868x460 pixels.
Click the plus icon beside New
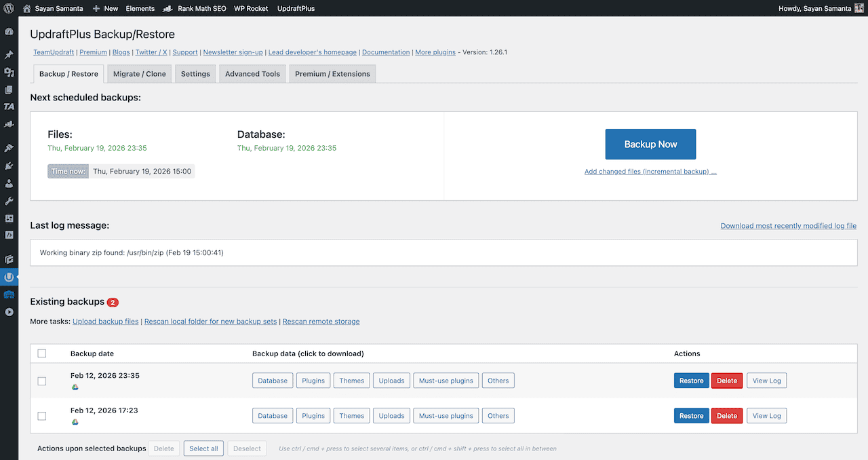(96, 8)
